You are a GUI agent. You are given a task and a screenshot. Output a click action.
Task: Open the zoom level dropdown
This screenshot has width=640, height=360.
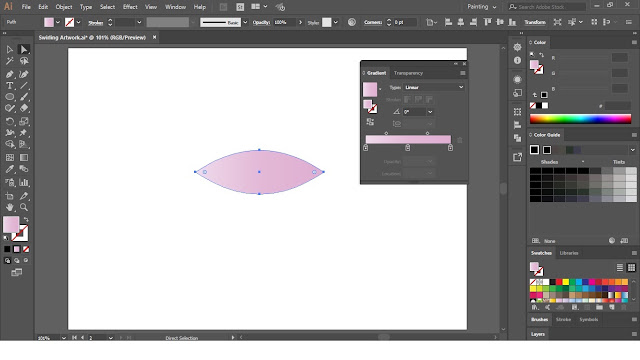[64, 338]
